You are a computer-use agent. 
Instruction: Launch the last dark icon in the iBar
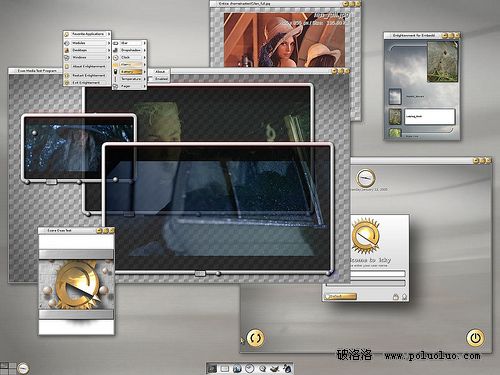[287, 369]
